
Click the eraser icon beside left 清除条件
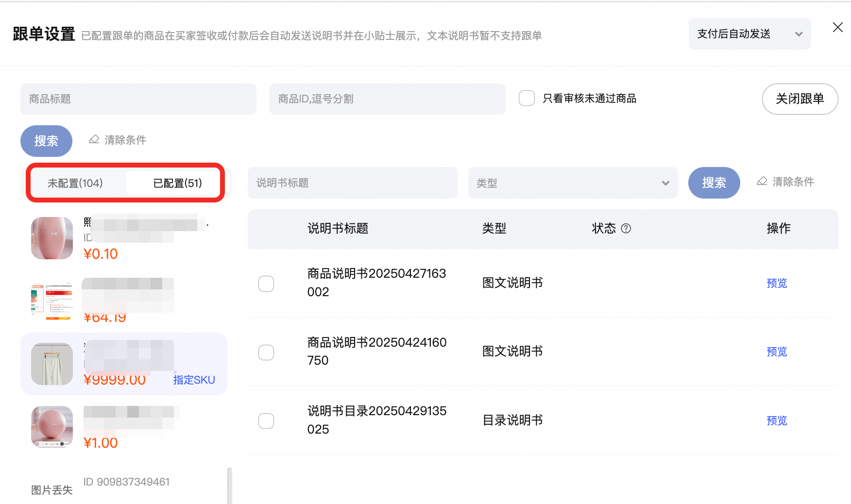point(94,140)
